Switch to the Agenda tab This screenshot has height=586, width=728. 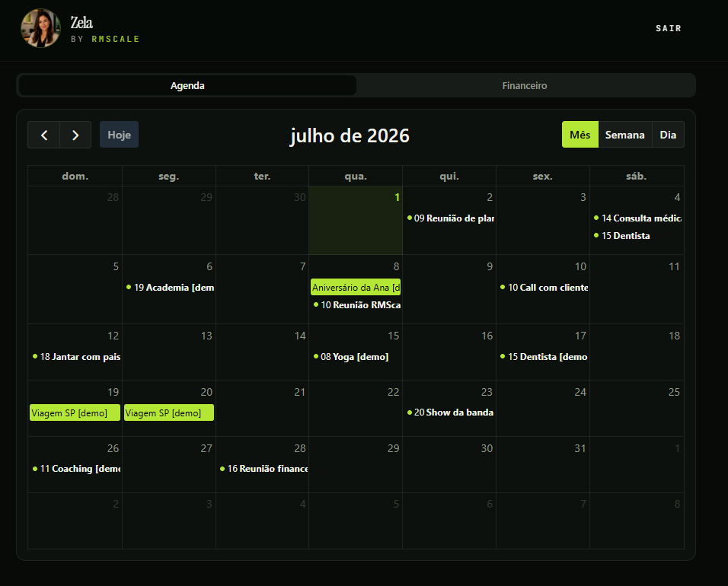[x=187, y=86]
